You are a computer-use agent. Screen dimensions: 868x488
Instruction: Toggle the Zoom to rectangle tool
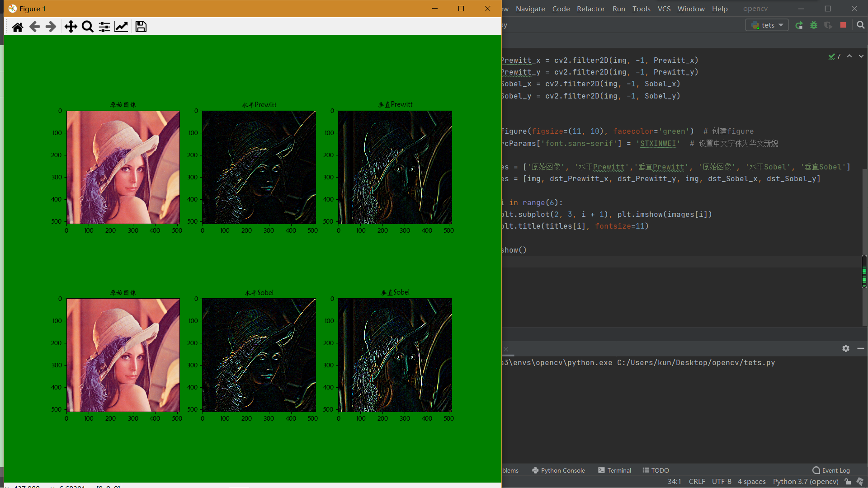(x=88, y=27)
